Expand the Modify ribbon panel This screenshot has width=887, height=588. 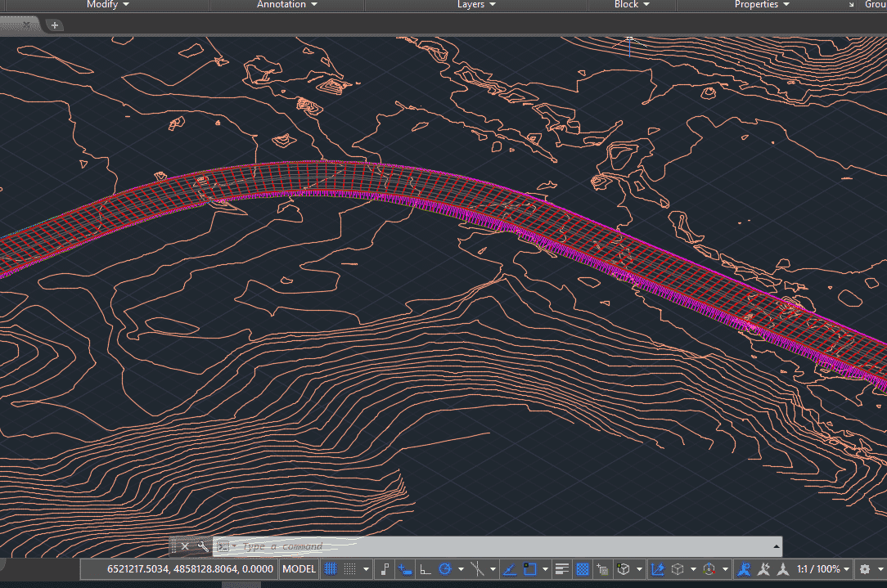[x=108, y=5]
